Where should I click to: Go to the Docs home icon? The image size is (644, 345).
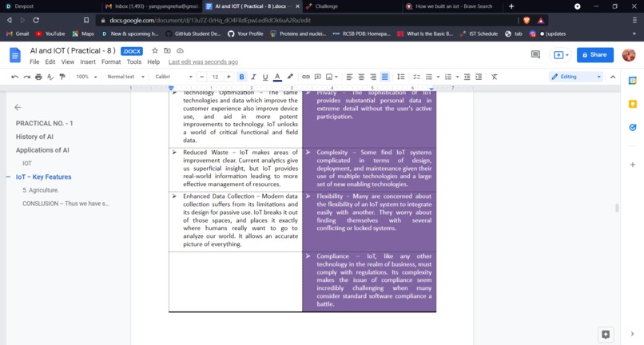point(15,55)
